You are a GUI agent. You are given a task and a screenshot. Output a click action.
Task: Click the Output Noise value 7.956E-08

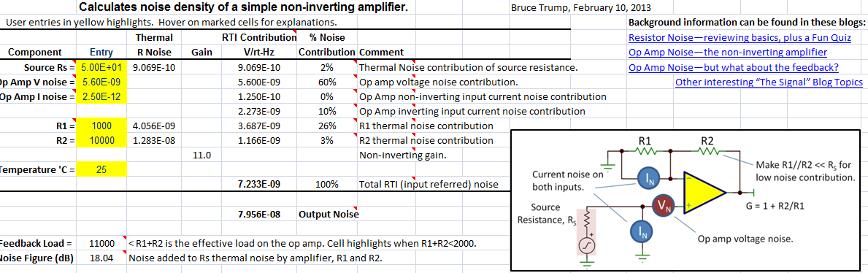coord(258,214)
